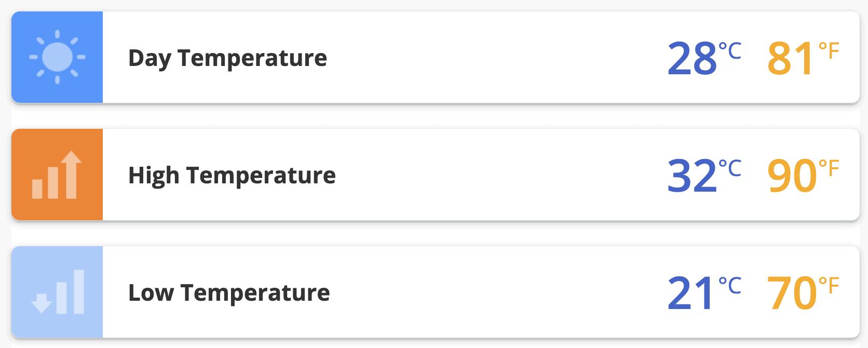Select the Day Temperature label
The width and height of the screenshot is (868, 348).
pos(227,58)
